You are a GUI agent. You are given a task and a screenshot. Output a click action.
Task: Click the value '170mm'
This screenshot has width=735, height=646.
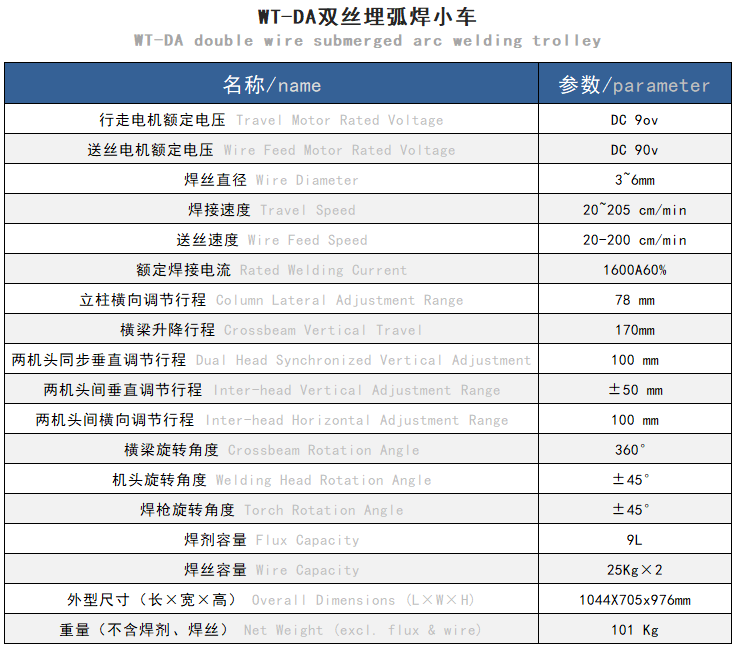click(635, 330)
